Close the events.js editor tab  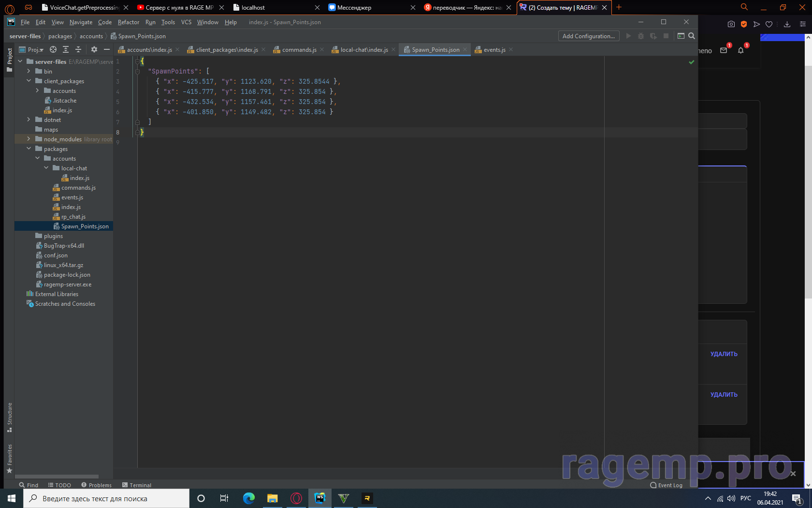click(x=511, y=49)
